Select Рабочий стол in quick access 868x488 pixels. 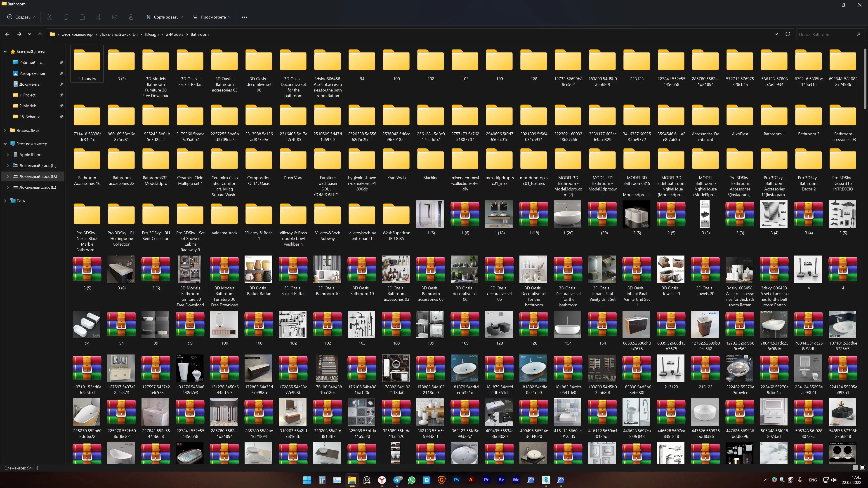coord(32,62)
